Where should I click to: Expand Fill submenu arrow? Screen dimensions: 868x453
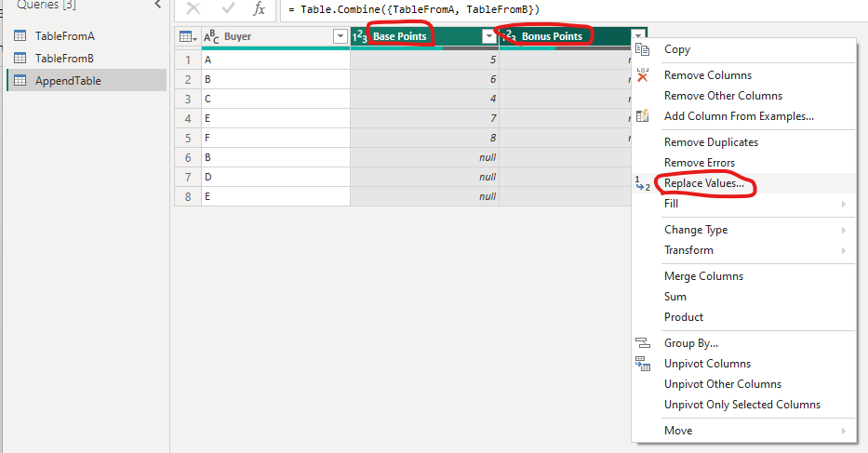(844, 204)
